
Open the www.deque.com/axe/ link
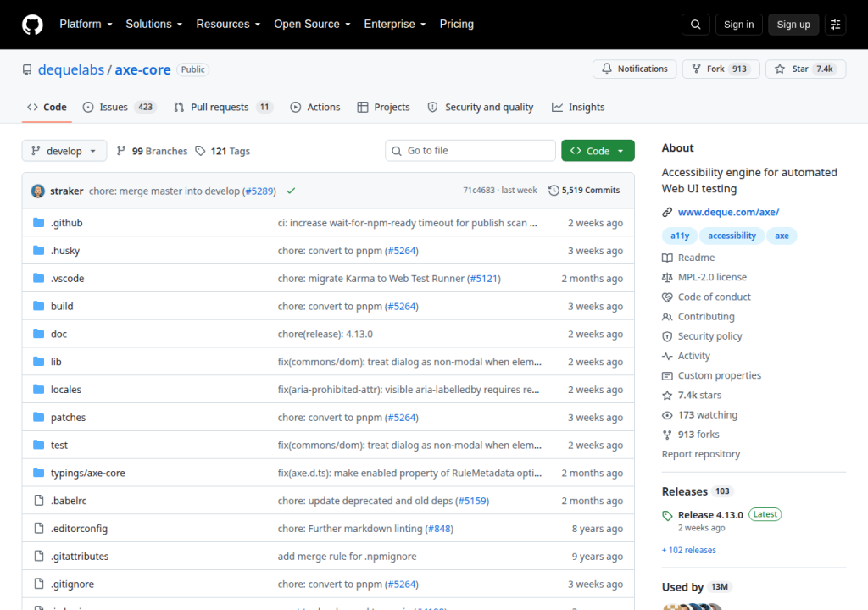(728, 212)
